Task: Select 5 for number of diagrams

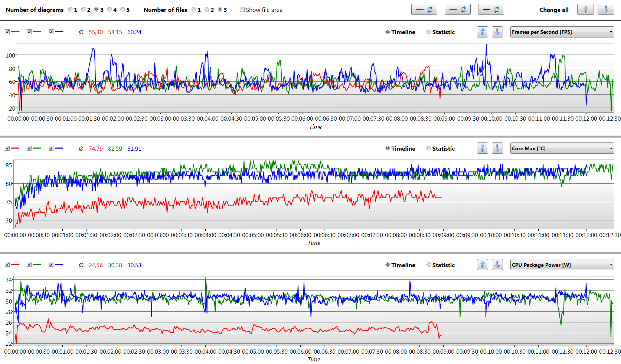Action: click(122, 10)
